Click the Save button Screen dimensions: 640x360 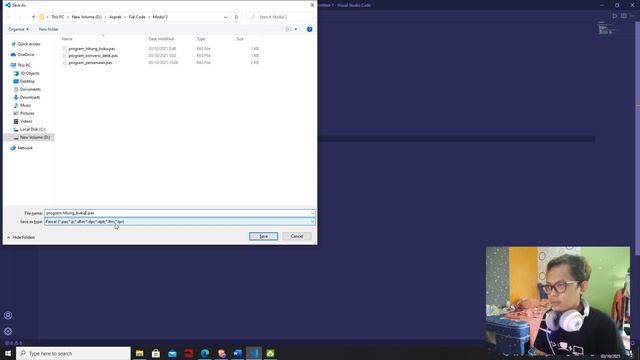coord(263,236)
